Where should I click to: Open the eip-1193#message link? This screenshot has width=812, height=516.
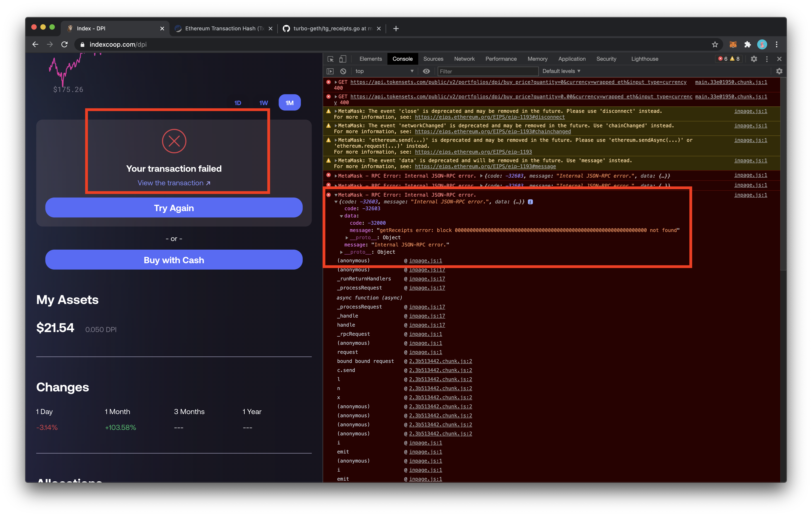point(485,167)
